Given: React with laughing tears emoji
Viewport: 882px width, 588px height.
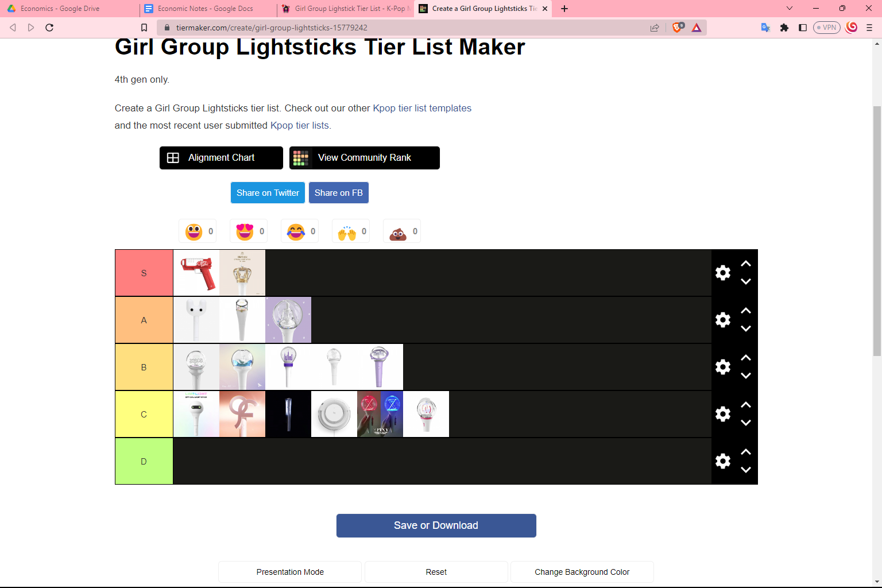Looking at the screenshot, I should [x=300, y=231].
